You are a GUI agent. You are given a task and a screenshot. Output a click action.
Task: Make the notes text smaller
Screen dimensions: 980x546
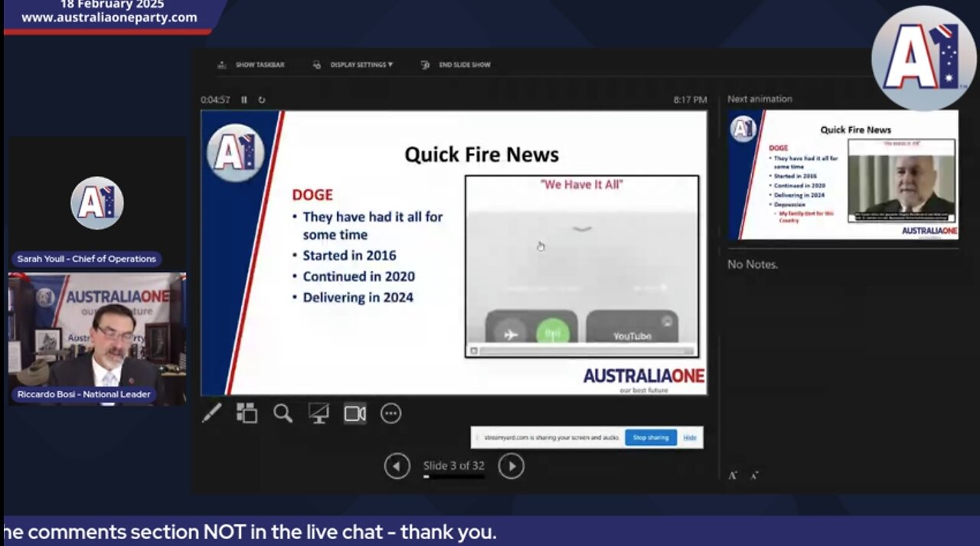pos(754,476)
